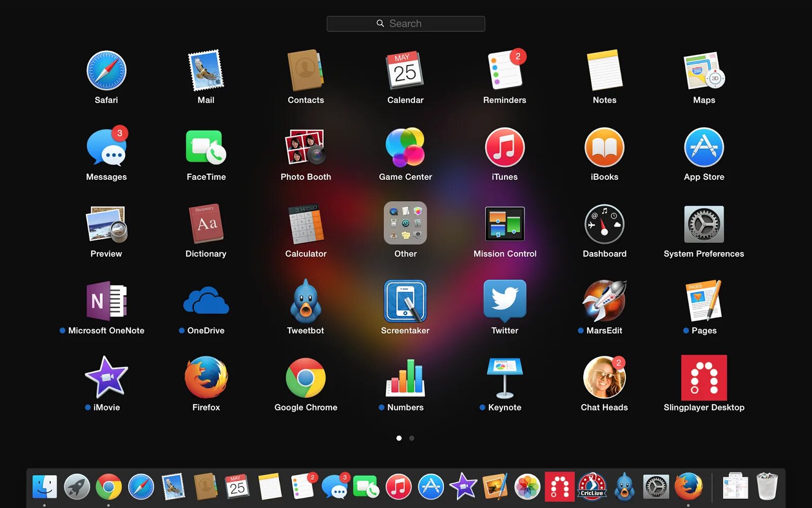The image size is (812, 508).
Task: Open the Dictionary app
Action: pyautogui.click(x=206, y=224)
